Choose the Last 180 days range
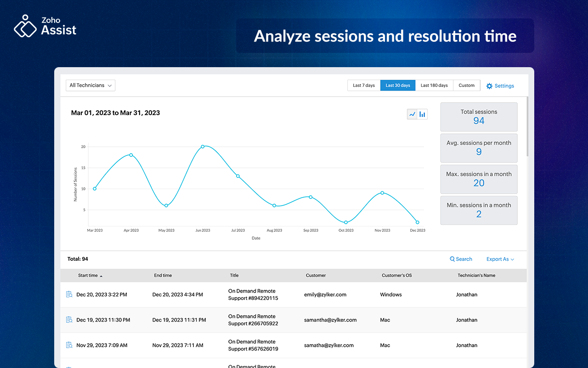Viewport: 588px width, 368px height. click(434, 86)
